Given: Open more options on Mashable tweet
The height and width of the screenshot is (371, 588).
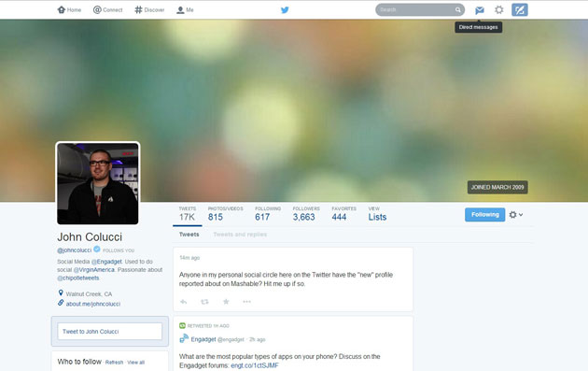Looking at the screenshot, I should [246, 302].
